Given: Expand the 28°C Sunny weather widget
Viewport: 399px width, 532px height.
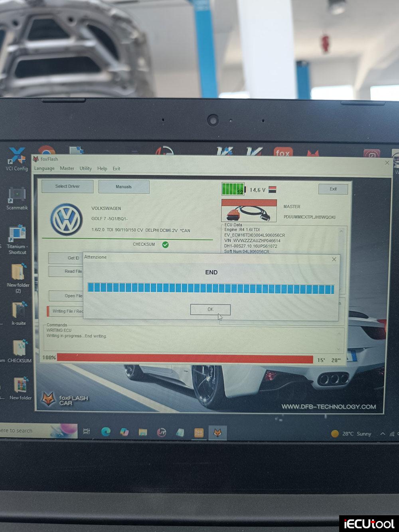Looking at the screenshot, I should coord(353,433).
